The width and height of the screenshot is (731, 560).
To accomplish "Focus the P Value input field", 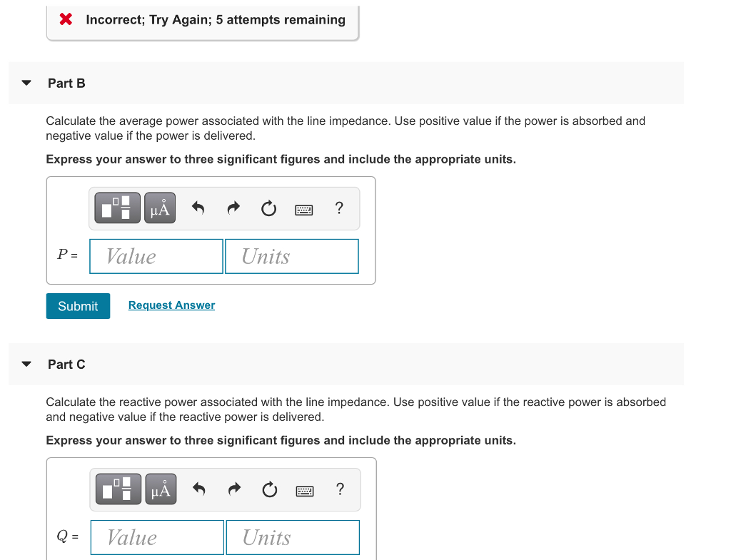I will pyautogui.click(x=156, y=256).
